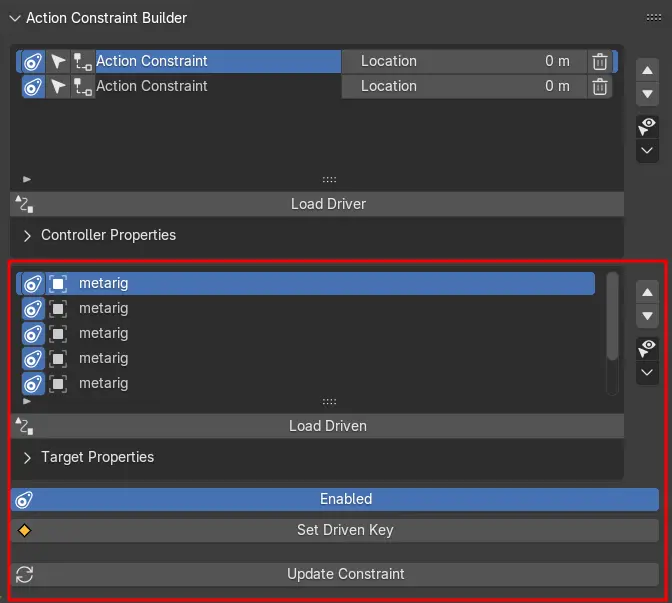The image size is (672, 603).
Task: Toggle enable icon on second Action Constraint row
Action: point(33,87)
